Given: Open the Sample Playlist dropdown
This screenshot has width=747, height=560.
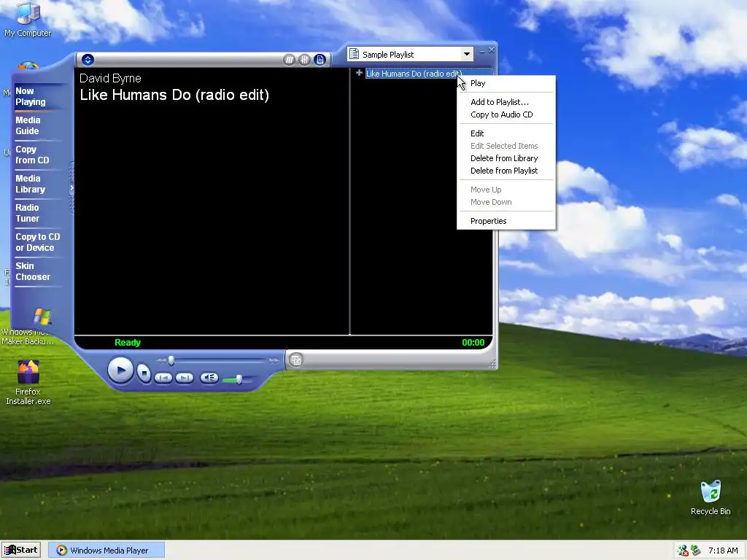Looking at the screenshot, I should coord(466,54).
